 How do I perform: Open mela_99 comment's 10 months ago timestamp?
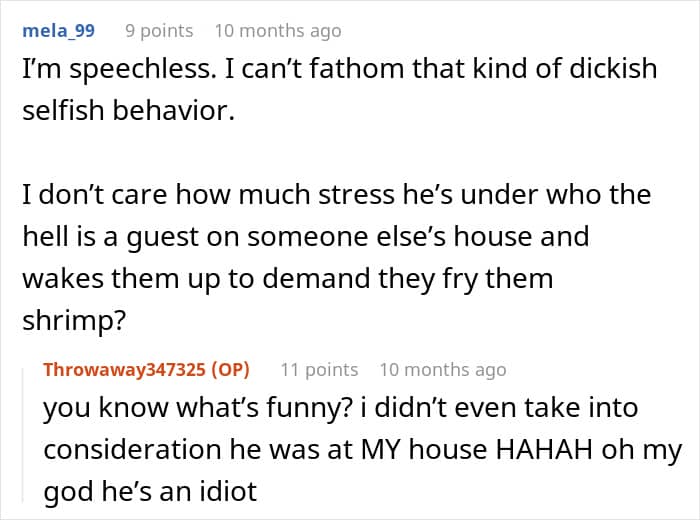tap(278, 31)
